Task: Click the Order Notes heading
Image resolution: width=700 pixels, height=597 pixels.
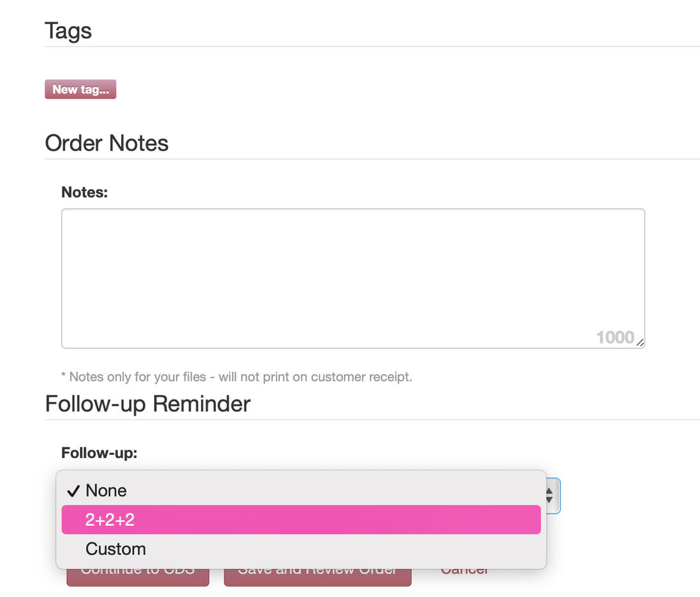Action: coord(106,143)
